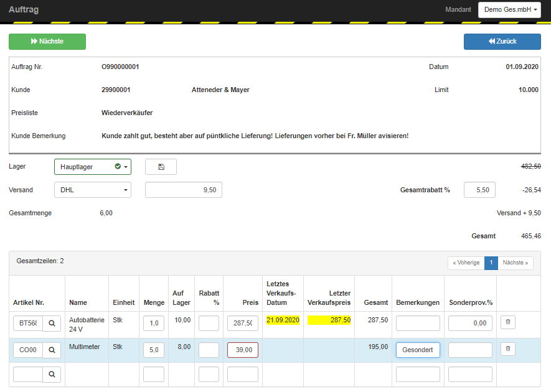Click highlighted date 21.09.2020
The height and width of the screenshot is (392, 551).
283,320
